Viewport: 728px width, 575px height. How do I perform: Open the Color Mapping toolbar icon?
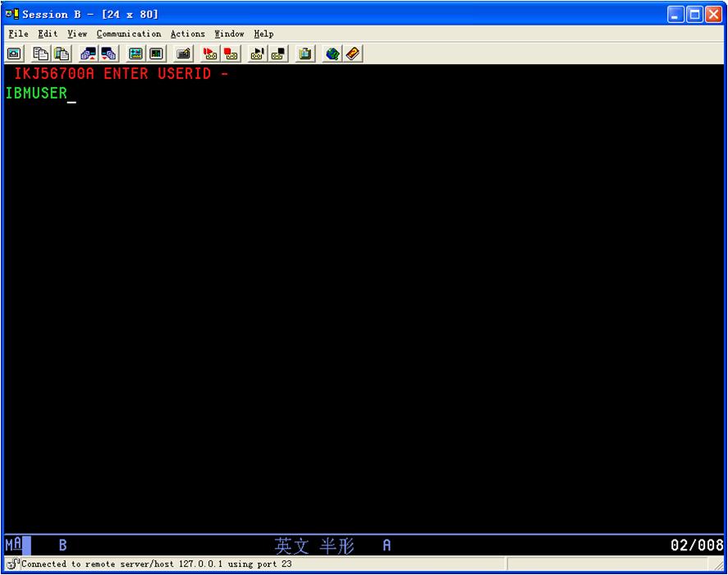[157, 54]
